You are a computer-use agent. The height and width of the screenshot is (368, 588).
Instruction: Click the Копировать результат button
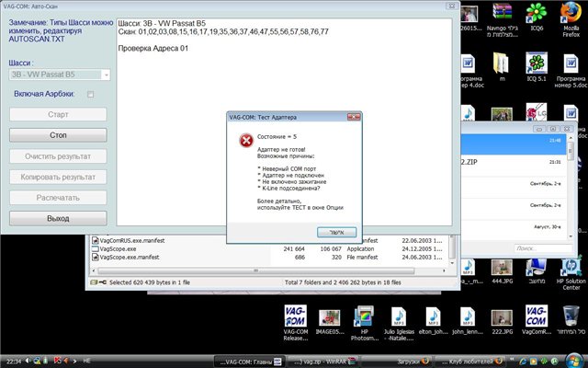58,177
